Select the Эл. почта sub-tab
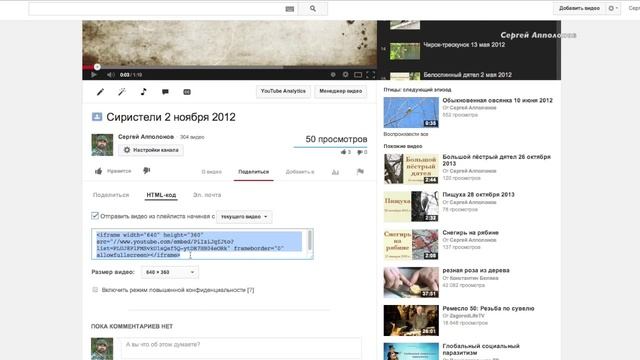Image resolution: width=640 pixels, height=360 pixels. [207, 195]
